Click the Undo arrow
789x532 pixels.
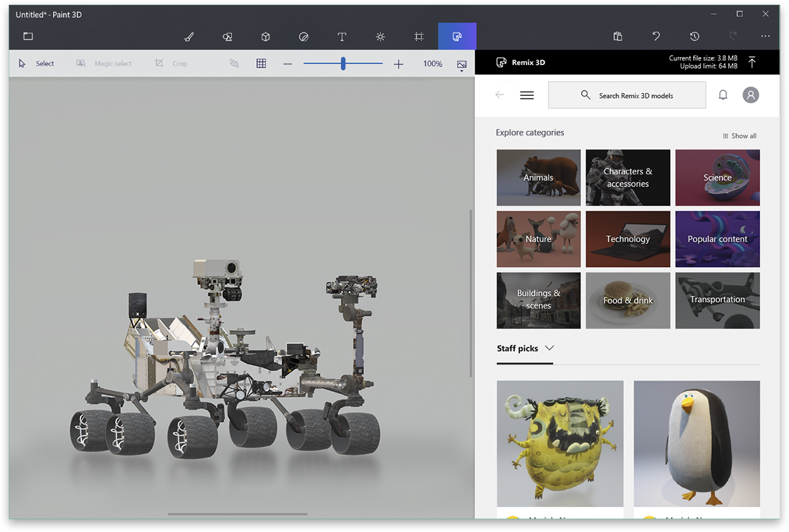656,36
